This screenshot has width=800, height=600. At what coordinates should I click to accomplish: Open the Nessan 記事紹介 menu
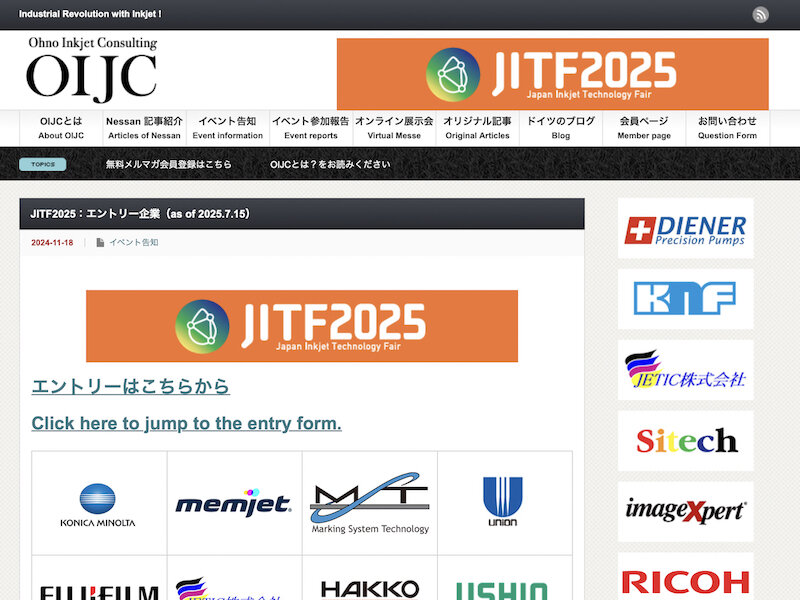pyautogui.click(x=144, y=128)
